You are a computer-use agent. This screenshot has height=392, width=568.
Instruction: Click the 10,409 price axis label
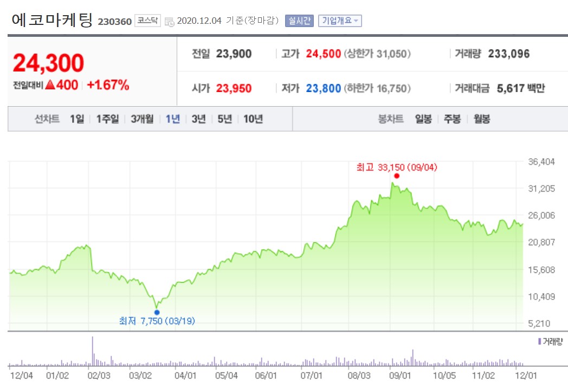[x=541, y=297]
